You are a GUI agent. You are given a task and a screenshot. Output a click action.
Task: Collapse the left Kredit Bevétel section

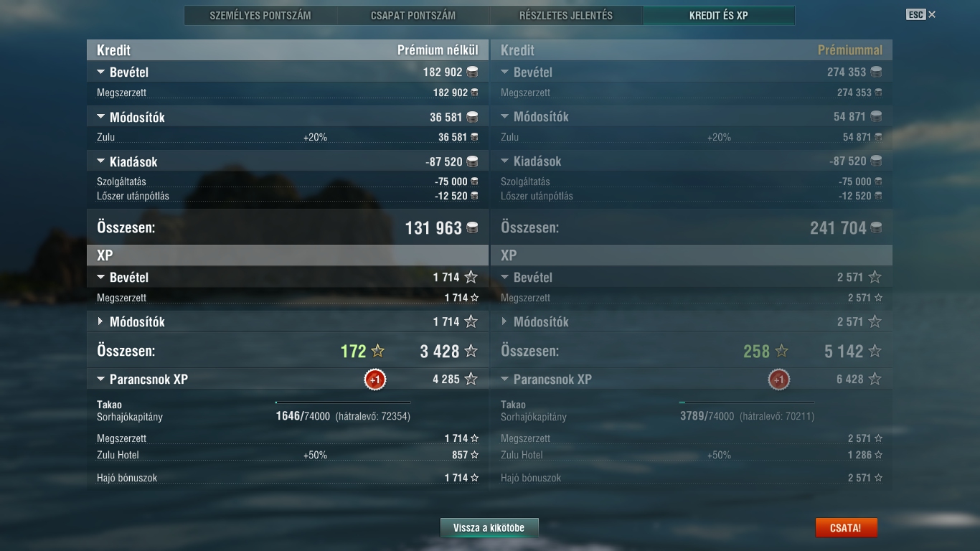pyautogui.click(x=101, y=72)
